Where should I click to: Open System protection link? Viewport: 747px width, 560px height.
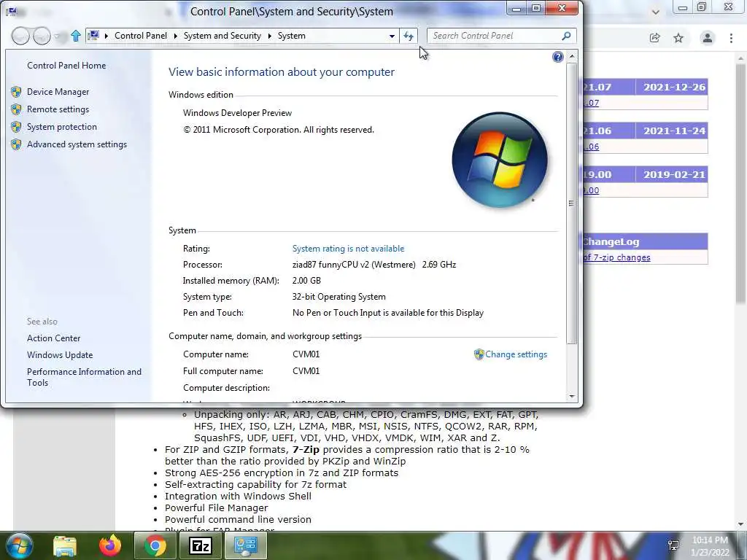pyautogui.click(x=61, y=127)
